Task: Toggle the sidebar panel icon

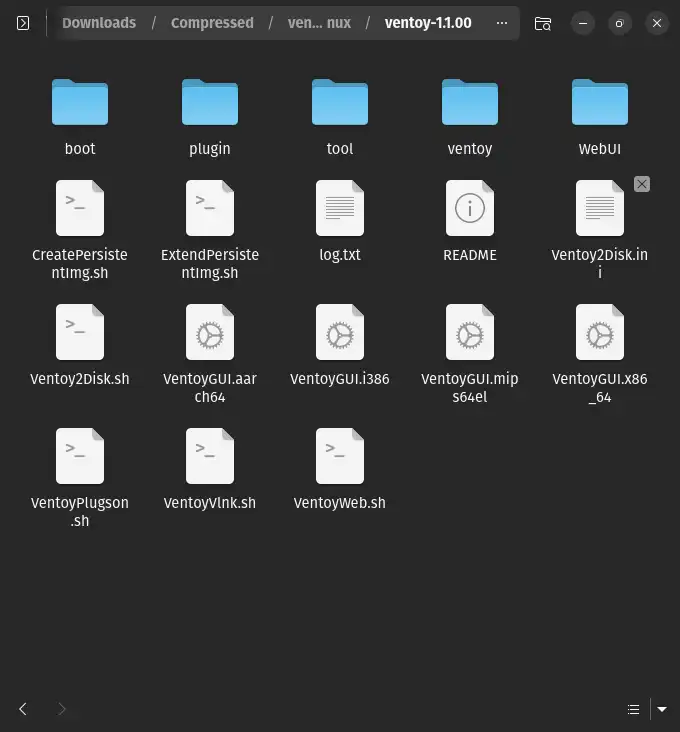Action: [23, 23]
